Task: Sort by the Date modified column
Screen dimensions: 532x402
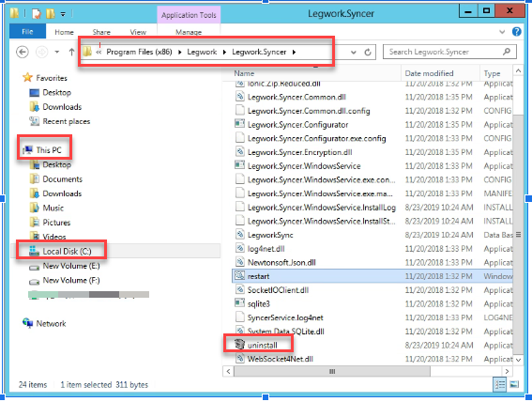Action: 429,73
